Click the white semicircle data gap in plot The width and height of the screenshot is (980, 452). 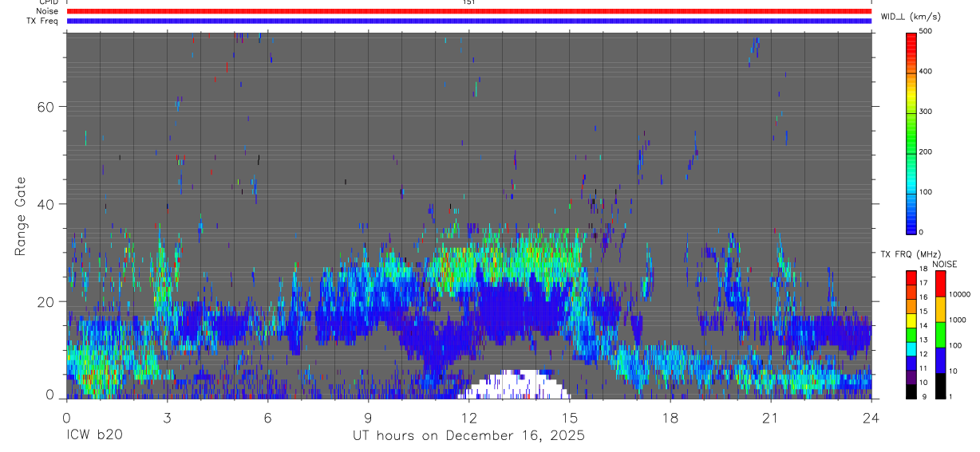515,386
